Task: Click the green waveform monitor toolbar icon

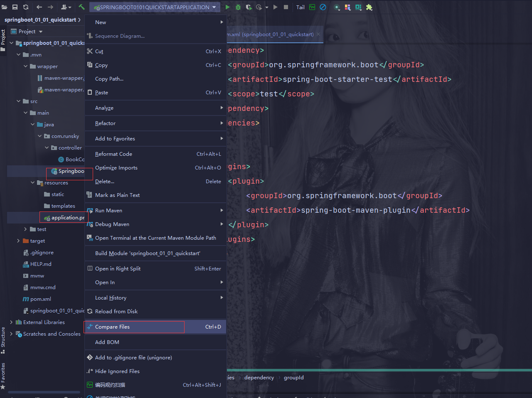Action: pos(312,7)
